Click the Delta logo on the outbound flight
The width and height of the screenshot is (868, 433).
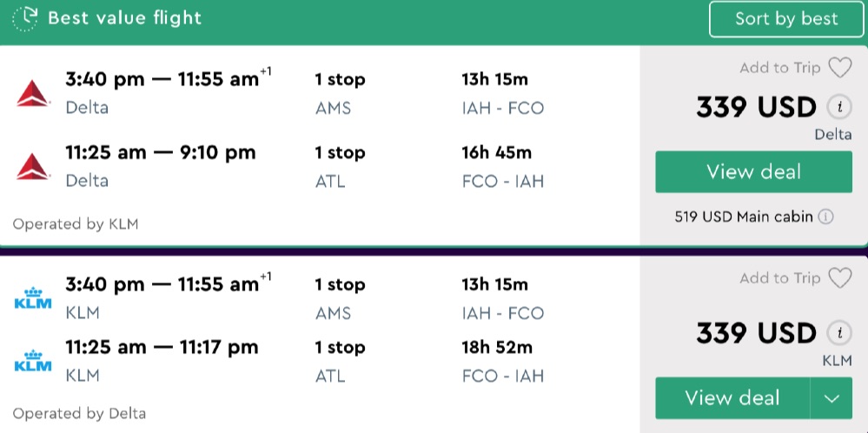pyautogui.click(x=33, y=92)
